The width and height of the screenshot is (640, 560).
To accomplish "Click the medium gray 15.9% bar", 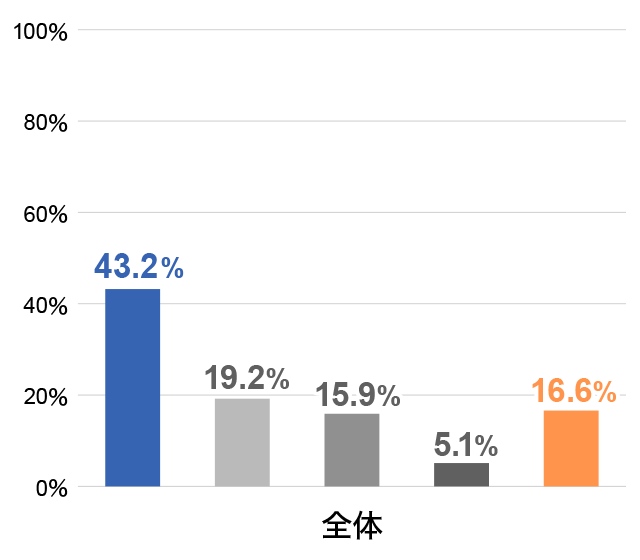I will pyautogui.click(x=352, y=450).
